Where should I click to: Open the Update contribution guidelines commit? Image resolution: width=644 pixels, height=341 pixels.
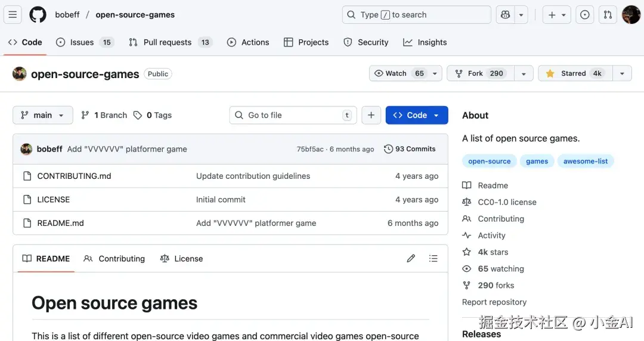pyautogui.click(x=253, y=176)
